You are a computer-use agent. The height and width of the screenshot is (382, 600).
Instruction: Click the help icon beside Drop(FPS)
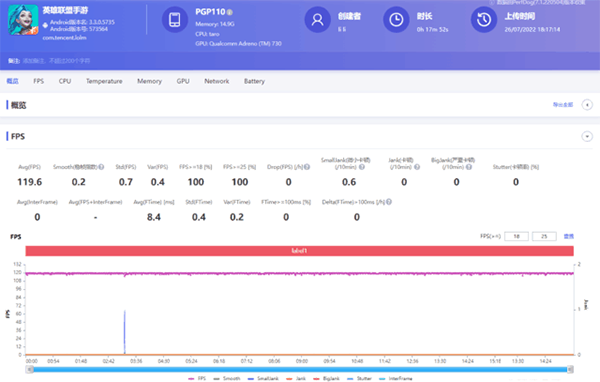click(307, 167)
